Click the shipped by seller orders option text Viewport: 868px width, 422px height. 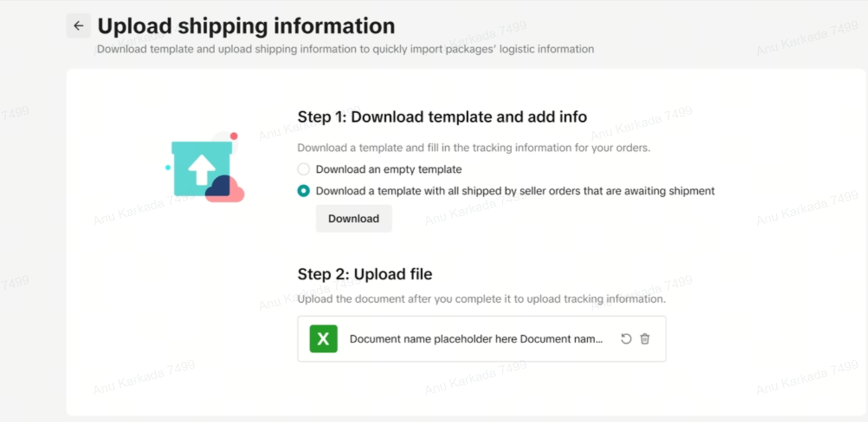coord(515,191)
